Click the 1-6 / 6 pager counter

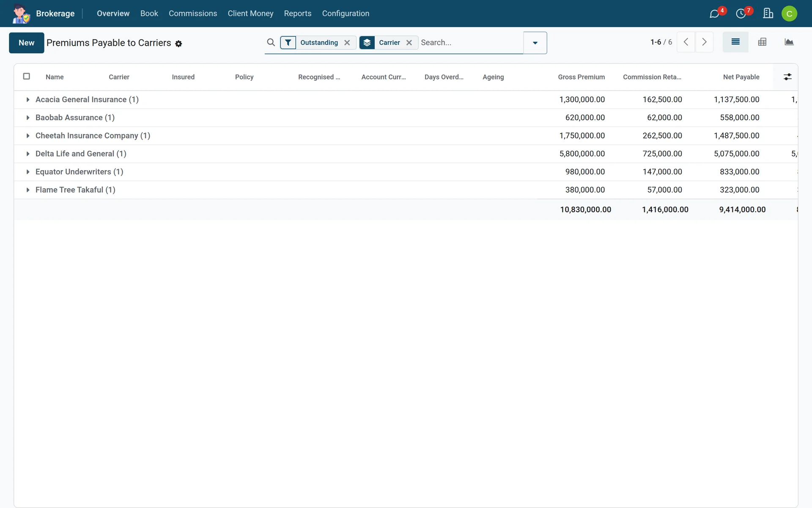(661, 42)
